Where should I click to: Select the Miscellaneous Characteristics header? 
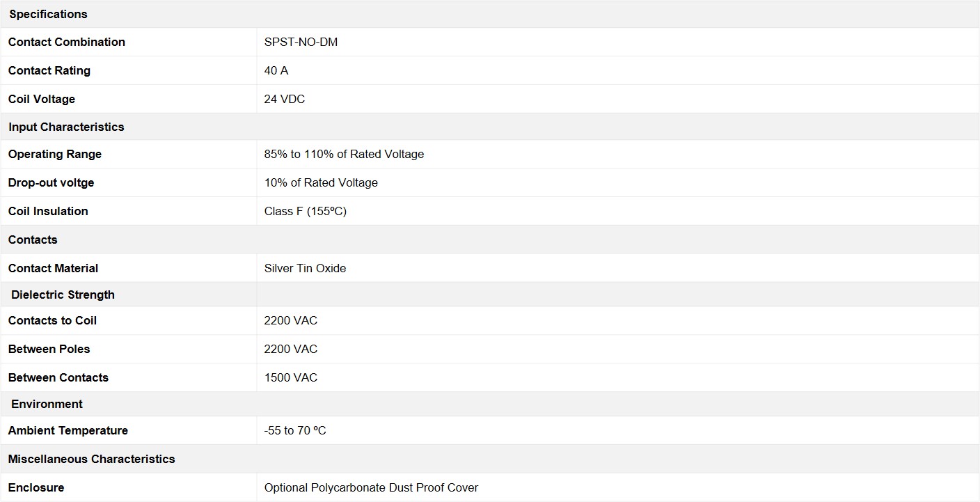pyautogui.click(x=91, y=459)
